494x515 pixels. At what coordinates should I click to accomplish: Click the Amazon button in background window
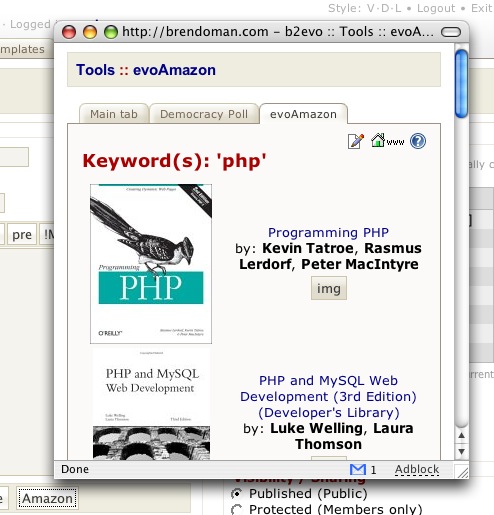click(x=47, y=498)
